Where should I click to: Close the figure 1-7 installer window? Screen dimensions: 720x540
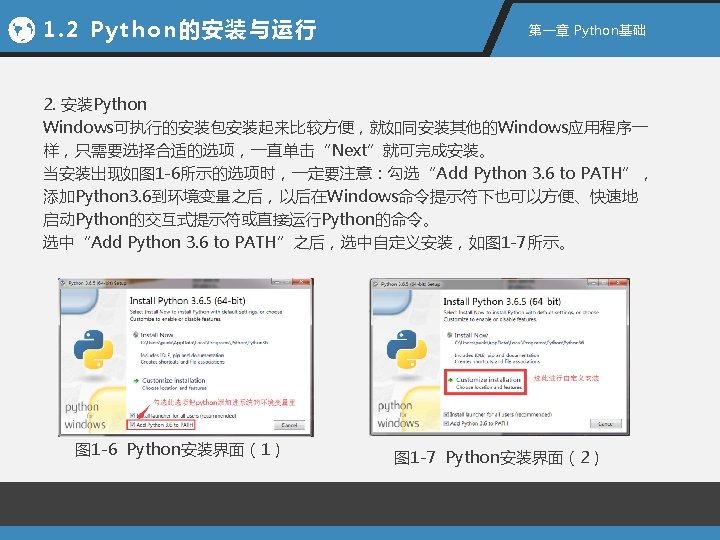coord(618,282)
